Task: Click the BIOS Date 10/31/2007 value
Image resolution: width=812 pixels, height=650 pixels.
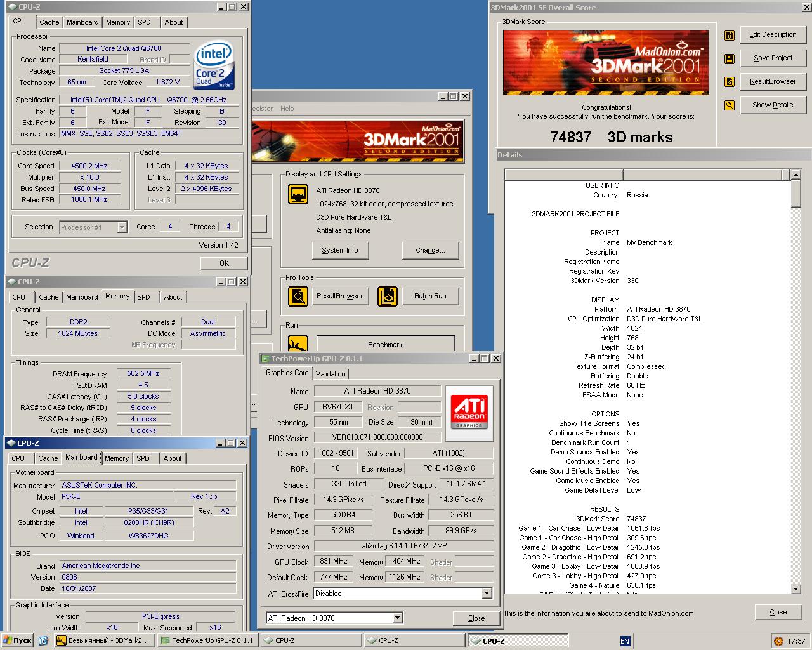Action: 148,588
